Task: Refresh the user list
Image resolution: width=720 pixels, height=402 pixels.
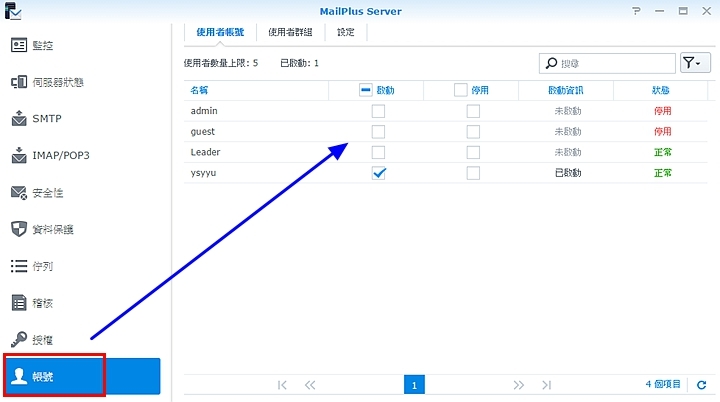Action: coord(701,385)
